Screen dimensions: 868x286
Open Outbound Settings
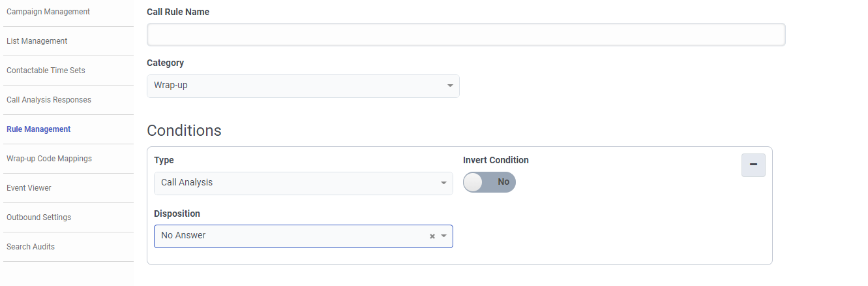[38, 217]
